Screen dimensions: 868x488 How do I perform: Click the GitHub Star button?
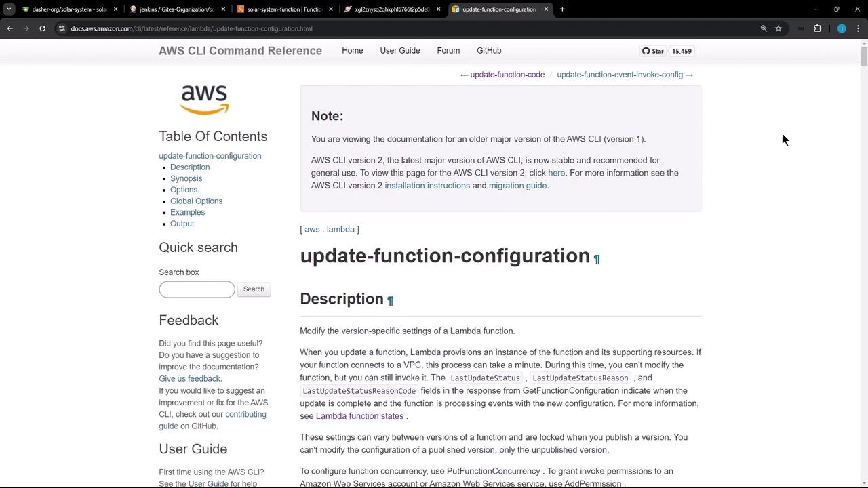pyautogui.click(x=654, y=51)
